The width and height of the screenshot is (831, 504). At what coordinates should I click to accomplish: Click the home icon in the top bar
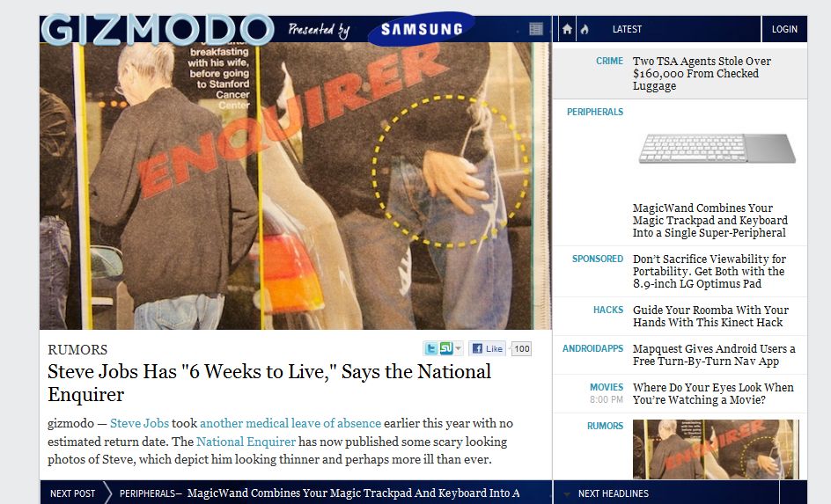click(567, 29)
